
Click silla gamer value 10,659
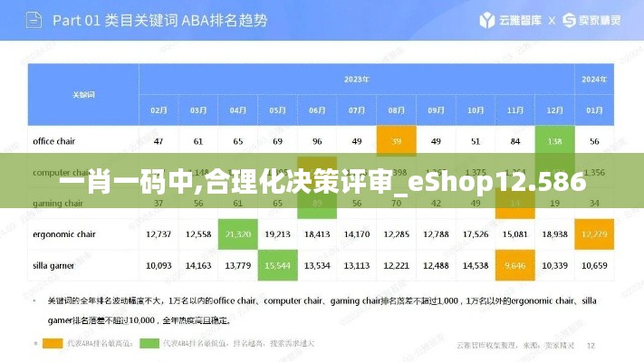[x=594, y=265]
